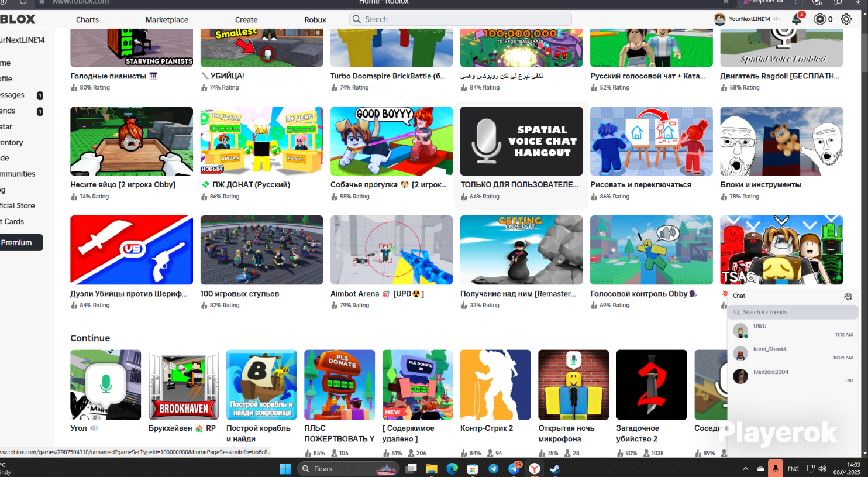Click the Robux balance icon
Screen dimensions: 868x477
pos(820,19)
